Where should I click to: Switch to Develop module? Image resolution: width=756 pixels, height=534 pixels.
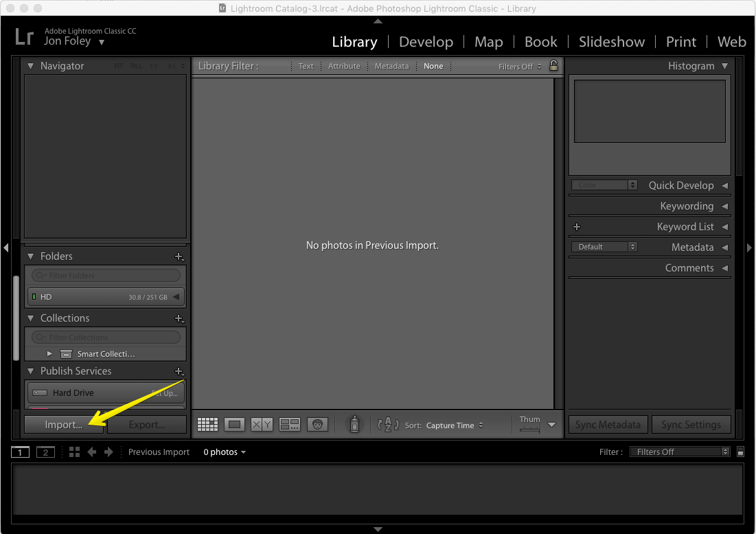pos(426,42)
